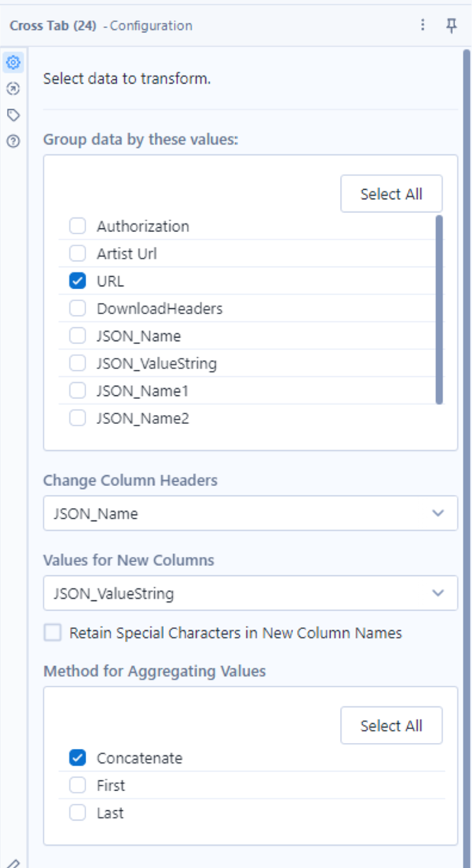Open the Annotation tag icon
472x868 pixels.
(x=13, y=115)
